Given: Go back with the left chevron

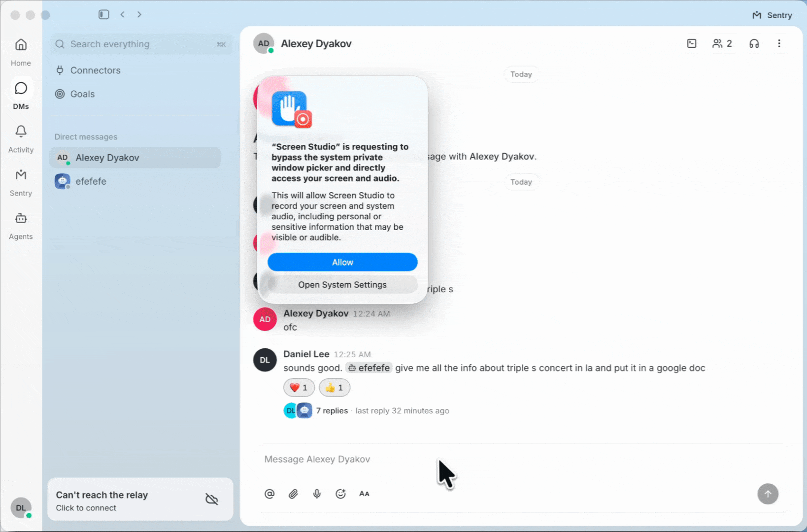Looking at the screenshot, I should click(123, 14).
